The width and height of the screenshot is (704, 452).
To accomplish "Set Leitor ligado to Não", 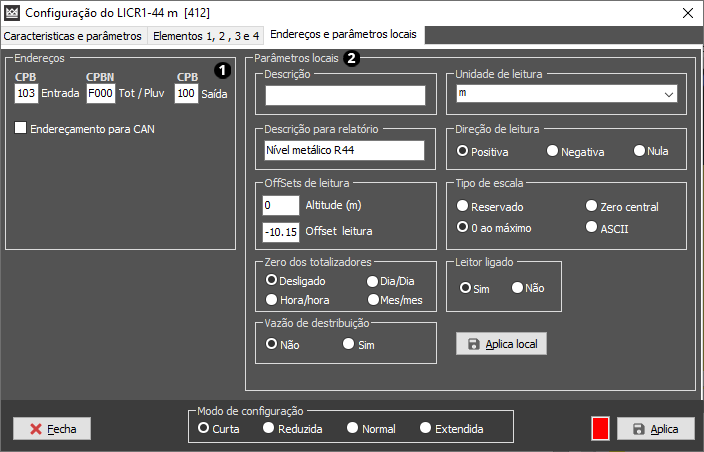I will click(x=517, y=288).
